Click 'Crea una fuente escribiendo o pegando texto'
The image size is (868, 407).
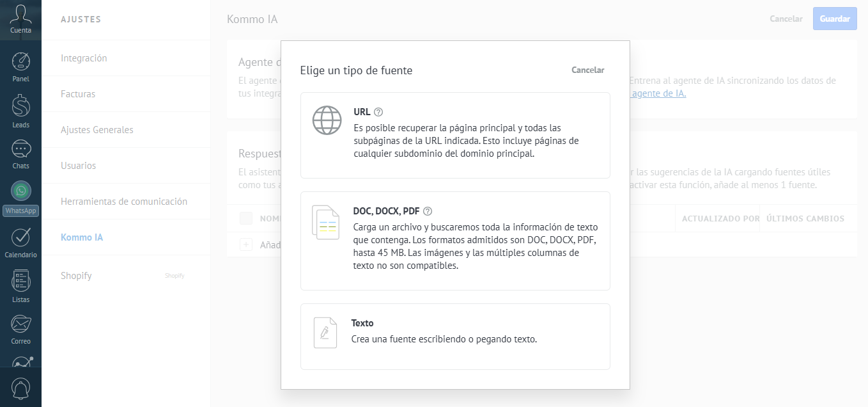pyautogui.click(x=444, y=339)
